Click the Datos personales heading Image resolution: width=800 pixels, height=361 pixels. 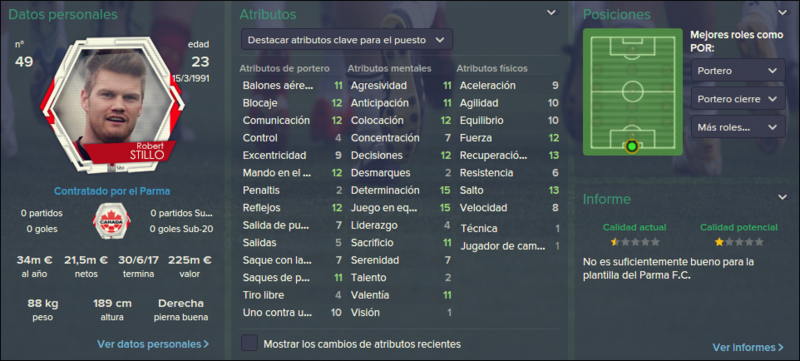pyautogui.click(x=63, y=15)
